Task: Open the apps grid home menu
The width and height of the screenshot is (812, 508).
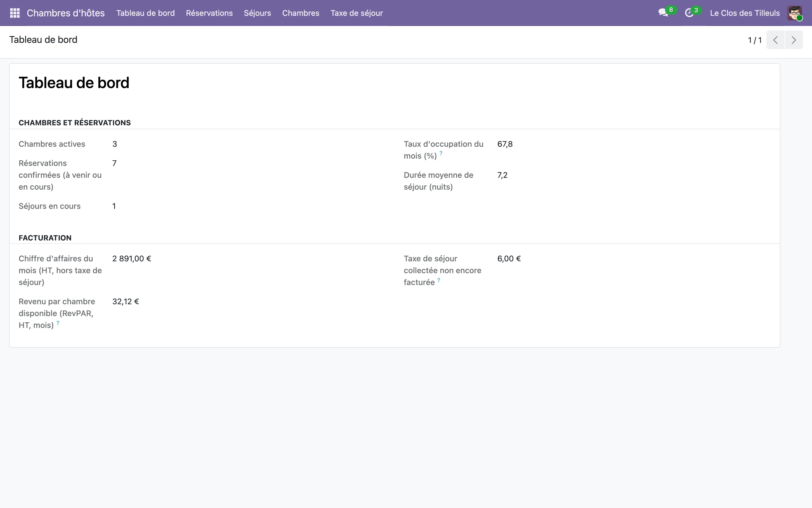Action: point(15,13)
